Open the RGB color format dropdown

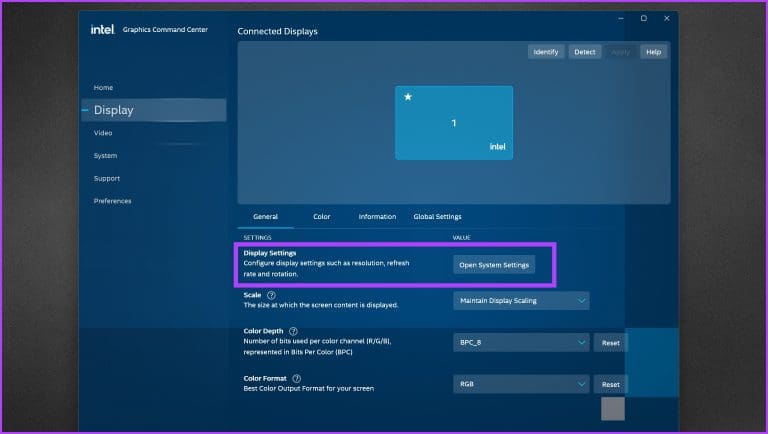click(521, 384)
